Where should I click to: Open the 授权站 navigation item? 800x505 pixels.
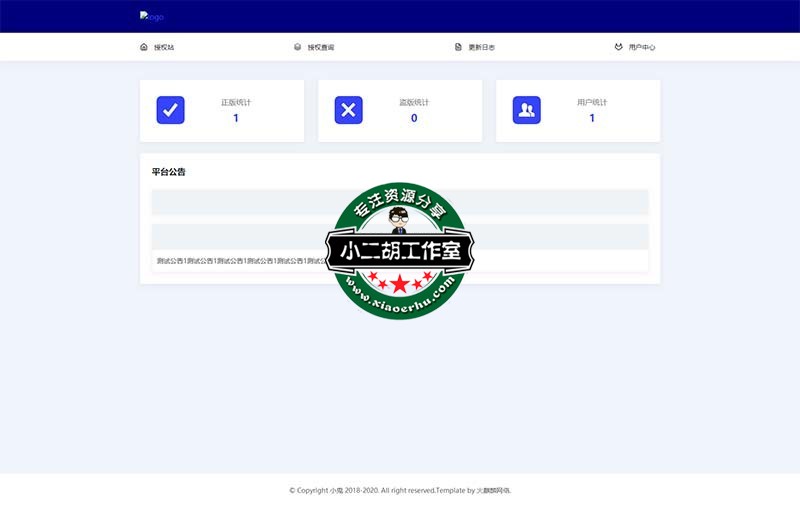pos(164,47)
